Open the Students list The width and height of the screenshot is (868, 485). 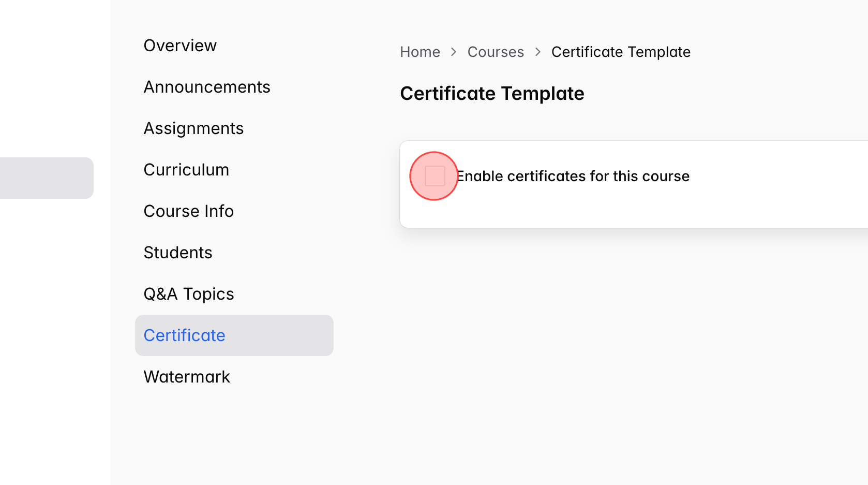click(x=178, y=252)
